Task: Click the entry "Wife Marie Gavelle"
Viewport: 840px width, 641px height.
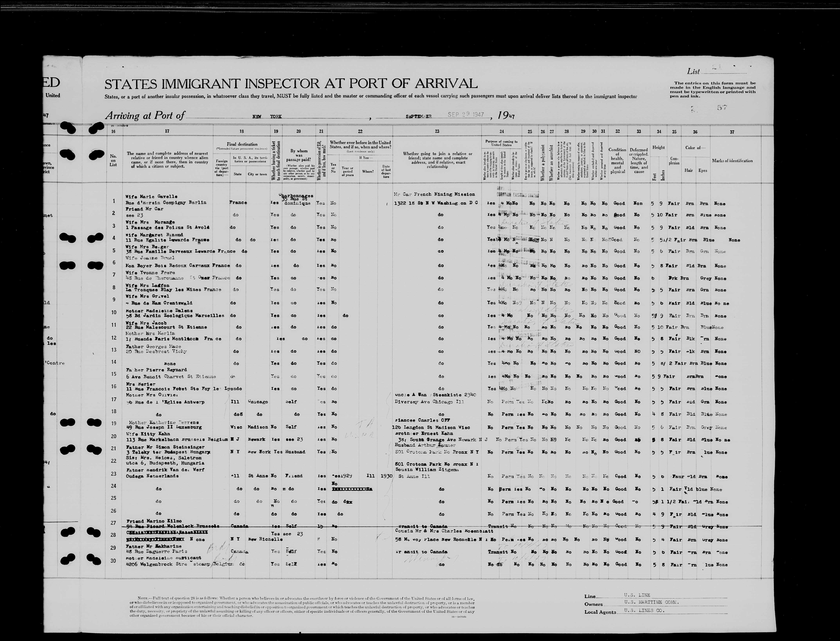Action: (151, 196)
